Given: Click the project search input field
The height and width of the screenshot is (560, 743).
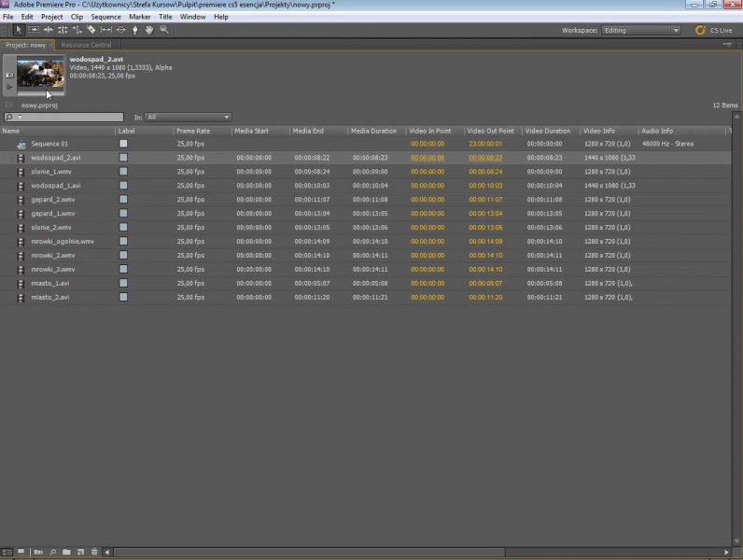Looking at the screenshot, I should click(65, 117).
